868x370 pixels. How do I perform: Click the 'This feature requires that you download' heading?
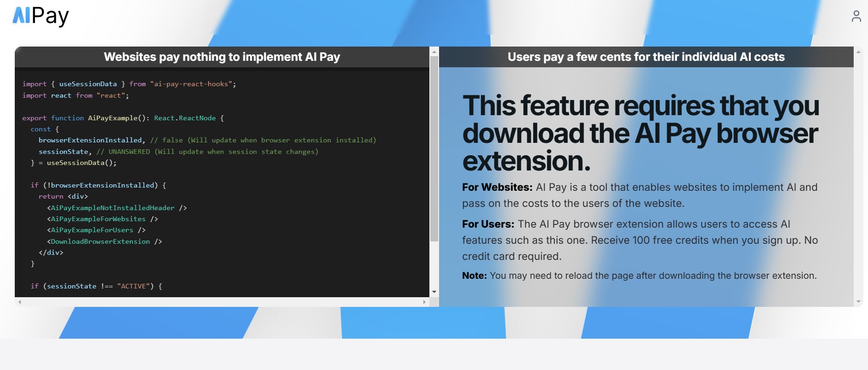(x=641, y=133)
